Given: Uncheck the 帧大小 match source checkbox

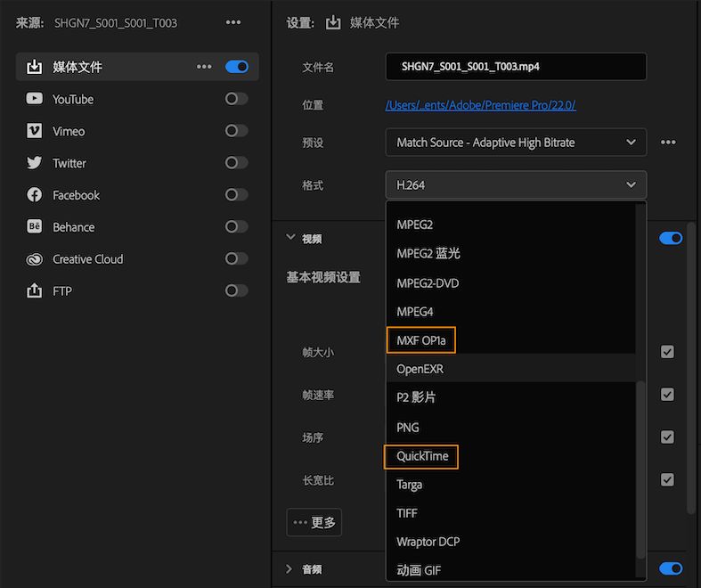Looking at the screenshot, I should pyautogui.click(x=667, y=352).
